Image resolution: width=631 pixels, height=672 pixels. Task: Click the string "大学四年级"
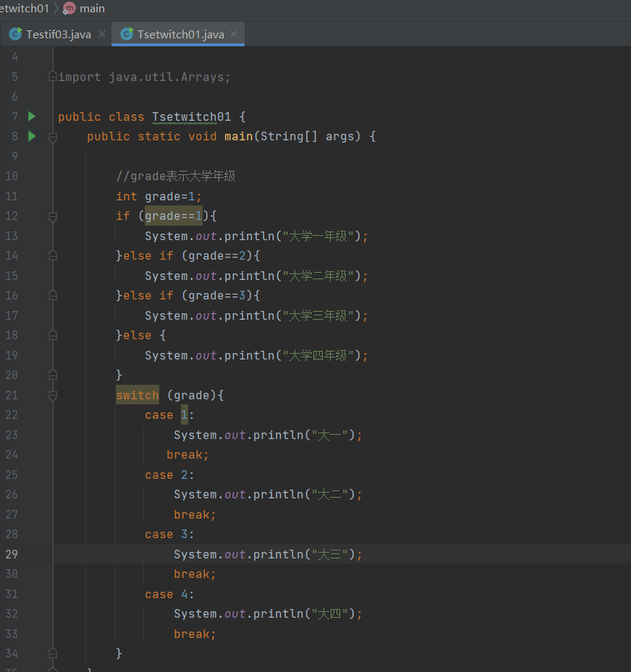tap(318, 356)
